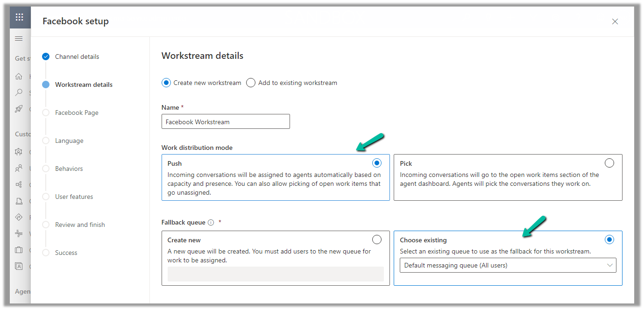Select Create new fallback queue radio
The width and height of the screenshot is (644, 310).
pyautogui.click(x=377, y=240)
